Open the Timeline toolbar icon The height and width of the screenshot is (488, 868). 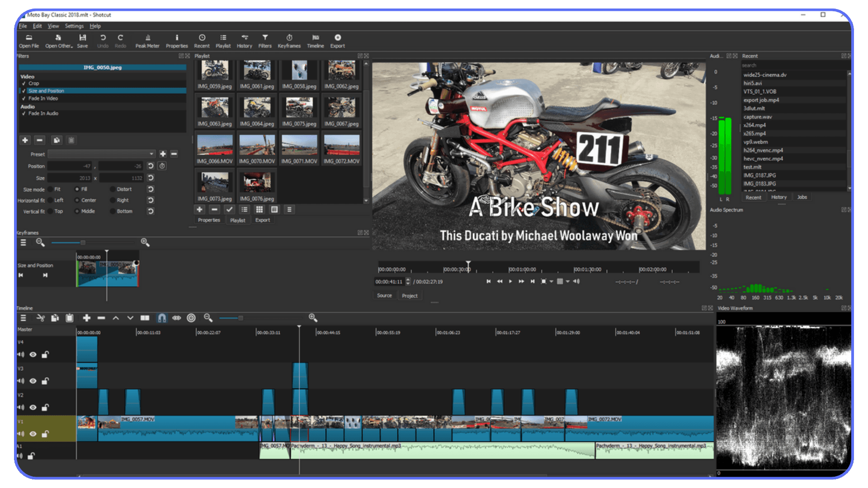point(315,41)
